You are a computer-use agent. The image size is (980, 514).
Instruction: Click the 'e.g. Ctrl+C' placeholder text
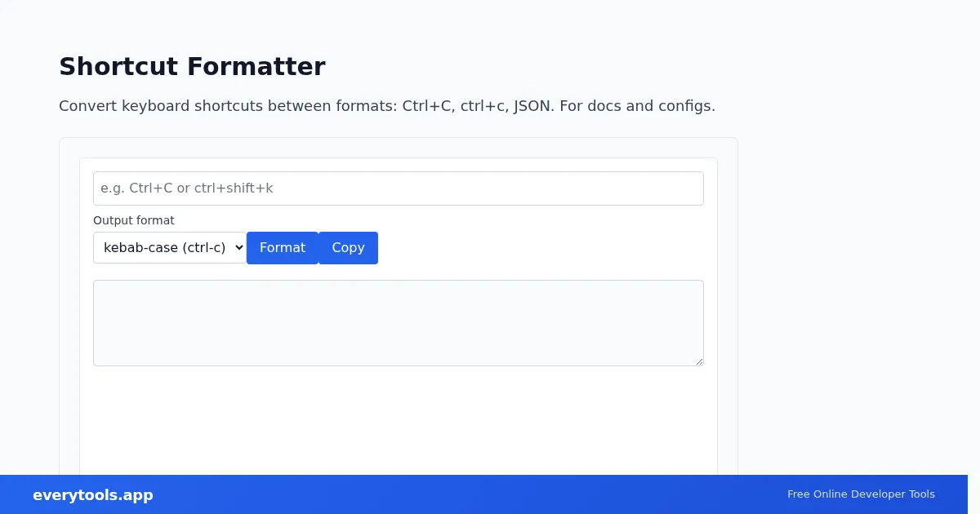point(187,188)
